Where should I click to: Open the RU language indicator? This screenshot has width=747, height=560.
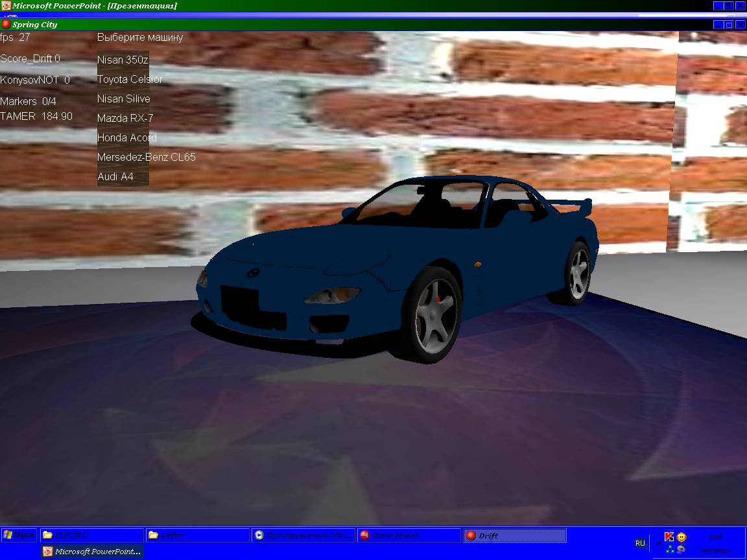click(x=640, y=543)
